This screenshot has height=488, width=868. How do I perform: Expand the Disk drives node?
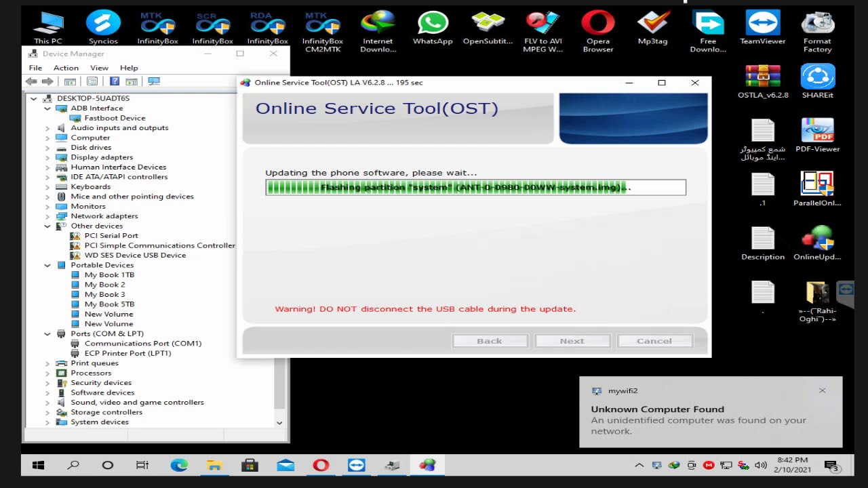coord(47,148)
